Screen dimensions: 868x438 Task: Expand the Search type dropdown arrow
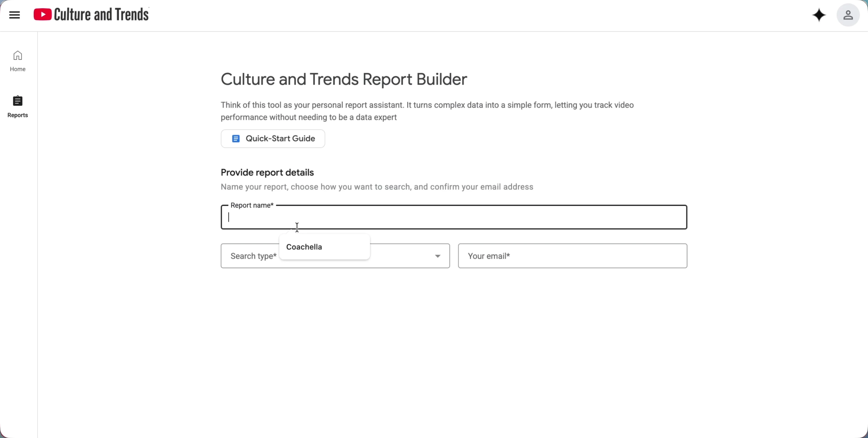tap(437, 256)
